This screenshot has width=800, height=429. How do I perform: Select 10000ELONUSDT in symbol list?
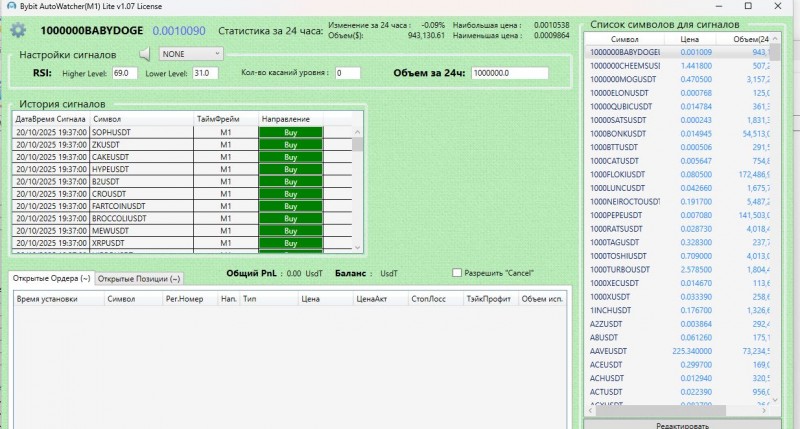(678, 93)
